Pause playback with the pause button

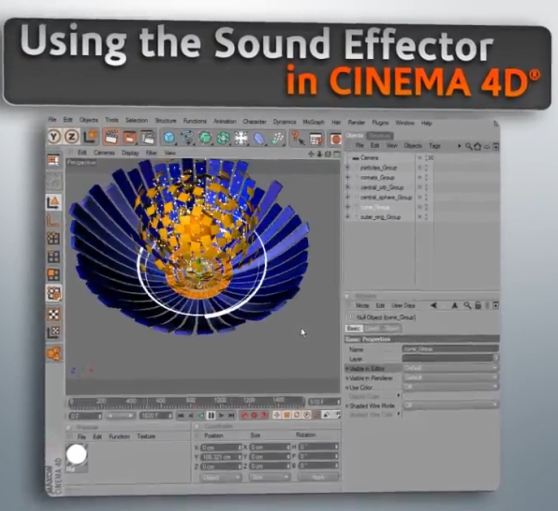(211, 415)
